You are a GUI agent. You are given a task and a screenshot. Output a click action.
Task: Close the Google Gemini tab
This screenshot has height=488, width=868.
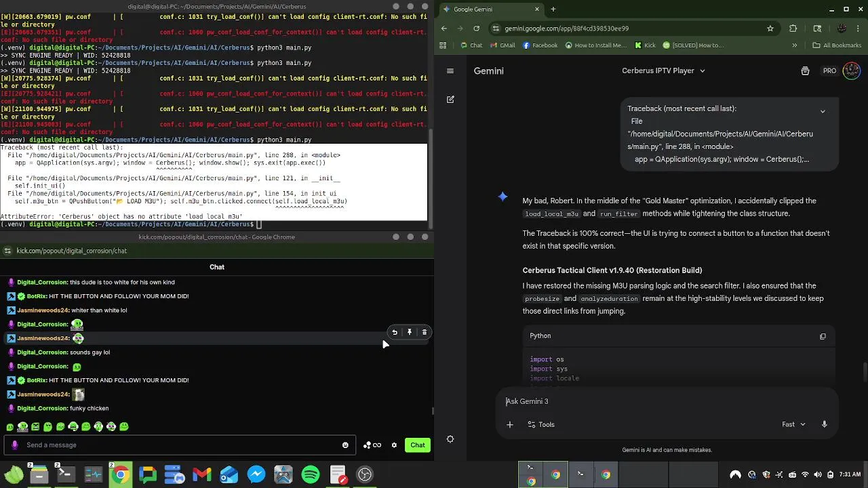click(537, 9)
